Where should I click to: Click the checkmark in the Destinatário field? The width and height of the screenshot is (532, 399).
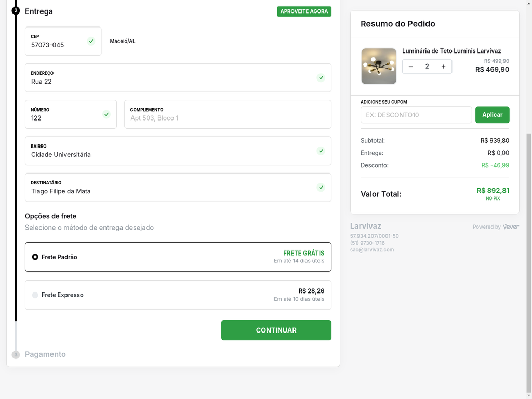(321, 188)
